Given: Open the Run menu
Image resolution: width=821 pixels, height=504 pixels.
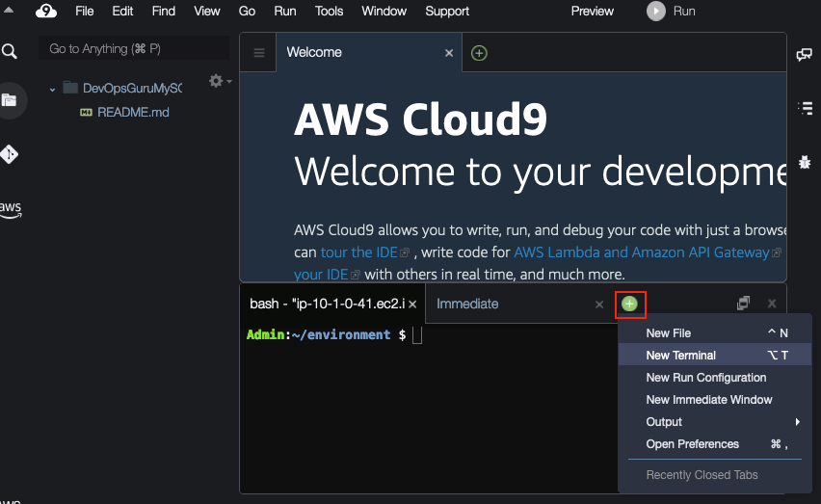Looking at the screenshot, I should pyautogui.click(x=285, y=11).
